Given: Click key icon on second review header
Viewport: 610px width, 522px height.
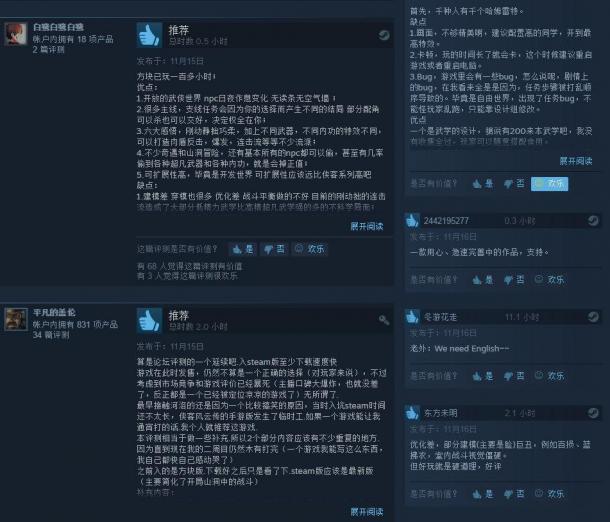Looking at the screenshot, I should coord(384,320).
